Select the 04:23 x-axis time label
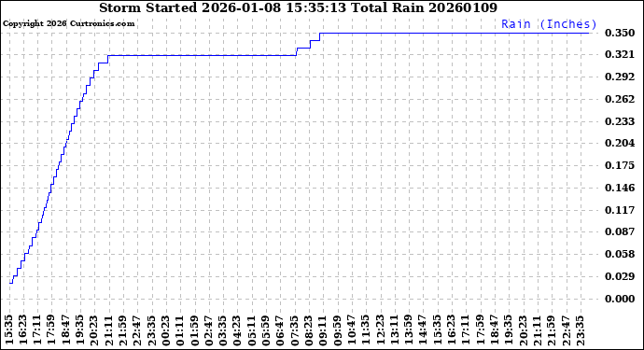The width and height of the screenshot is (644, 350). point(236,330)
